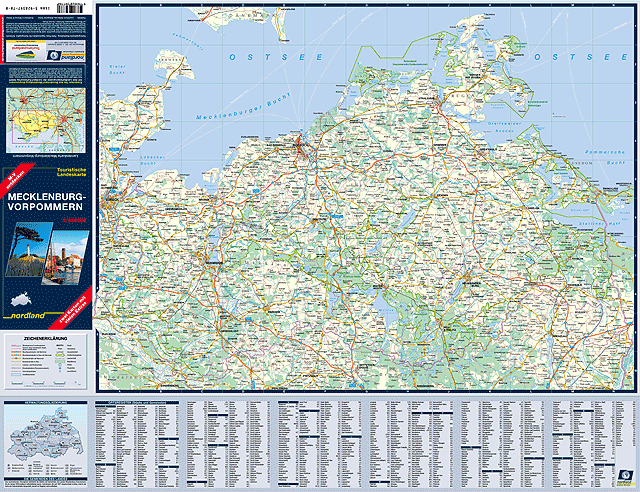Click the Fehmarn island on the map

173,65
